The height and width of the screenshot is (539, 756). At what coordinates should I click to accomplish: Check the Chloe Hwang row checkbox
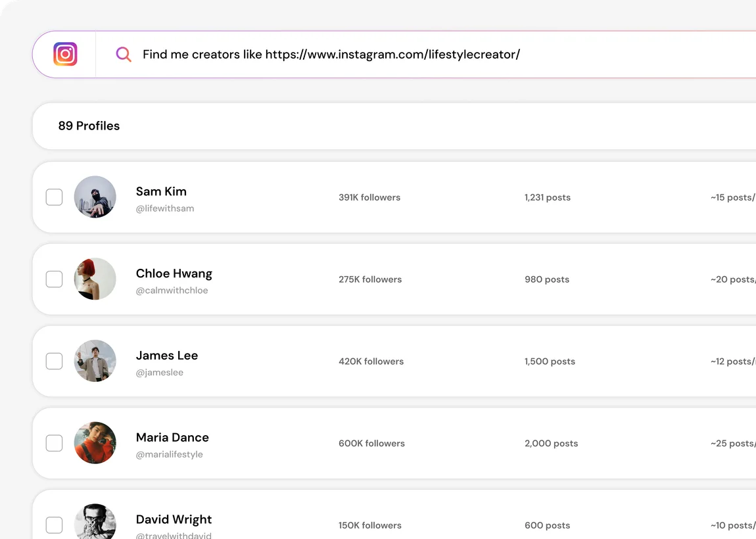[x=54, y=279]
